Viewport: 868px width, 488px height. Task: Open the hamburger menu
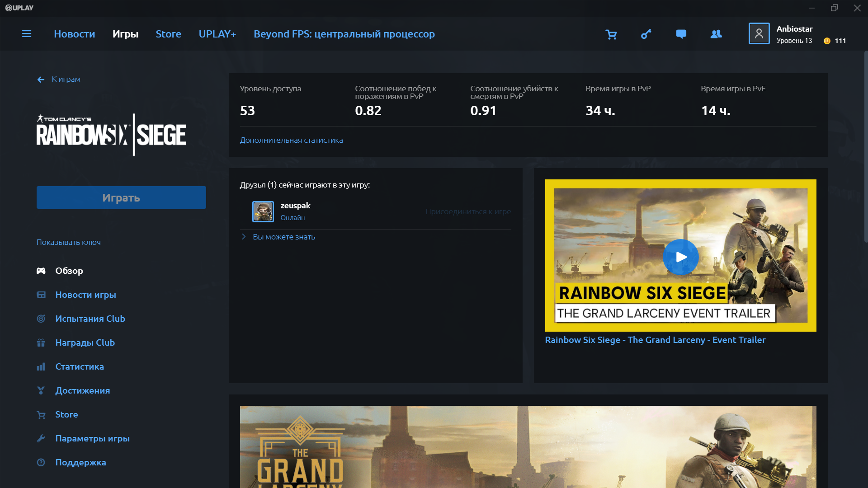(27, 34)
